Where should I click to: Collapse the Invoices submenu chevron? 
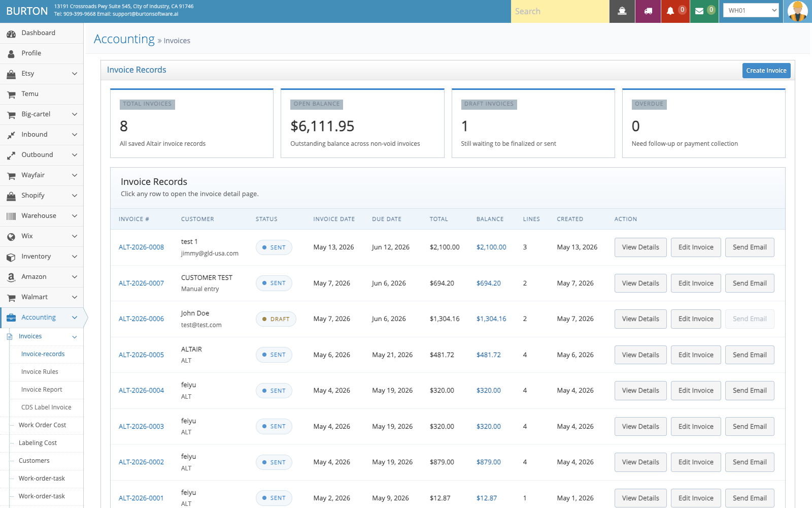[75, 337]
